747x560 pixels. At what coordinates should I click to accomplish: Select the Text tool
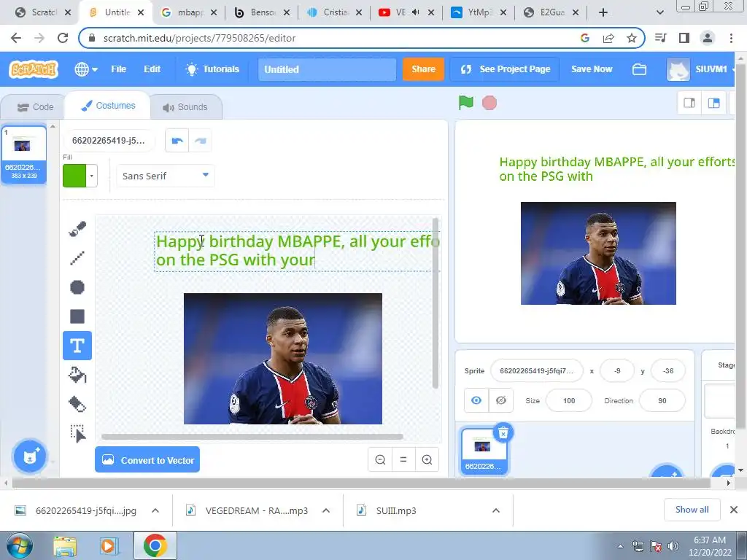pyautogui.click(x=77, y=346)
